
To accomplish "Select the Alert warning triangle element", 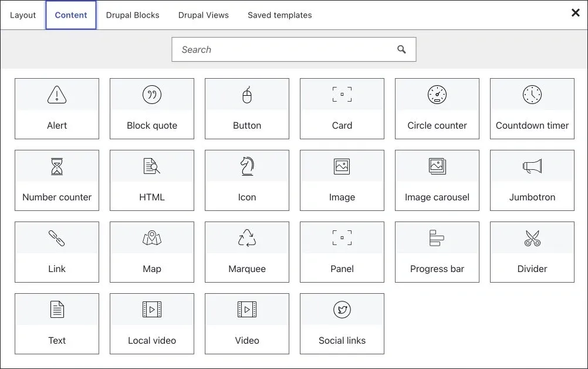I will tap(57, 109).
